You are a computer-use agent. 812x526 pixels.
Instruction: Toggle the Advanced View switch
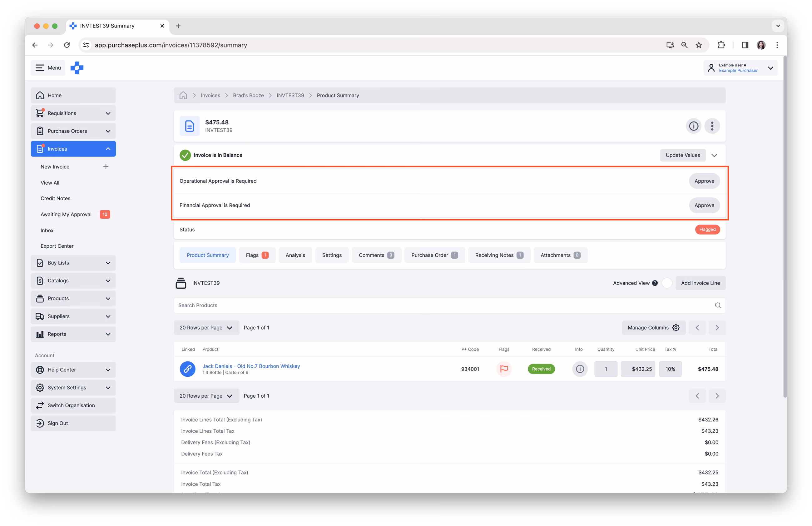667,283
